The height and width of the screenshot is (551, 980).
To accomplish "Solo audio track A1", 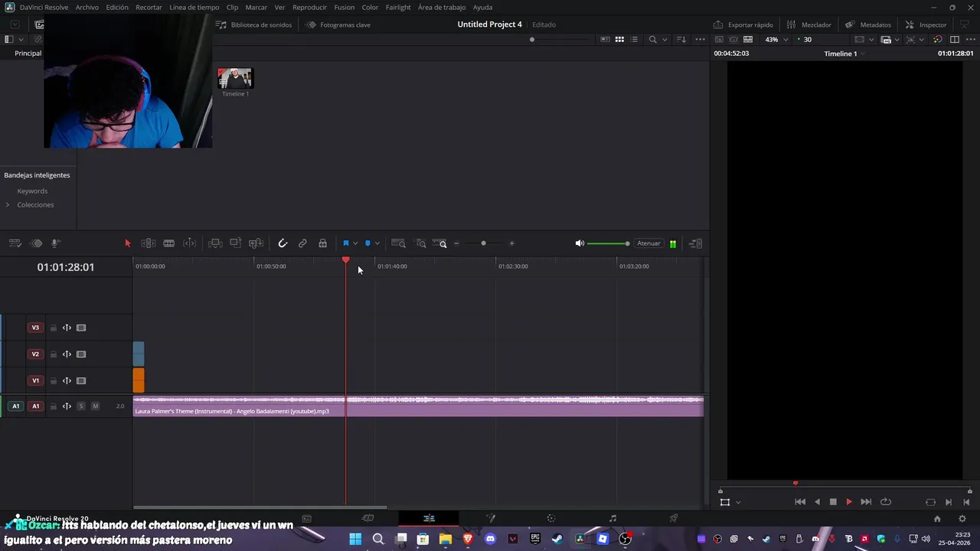I will 80,406.
